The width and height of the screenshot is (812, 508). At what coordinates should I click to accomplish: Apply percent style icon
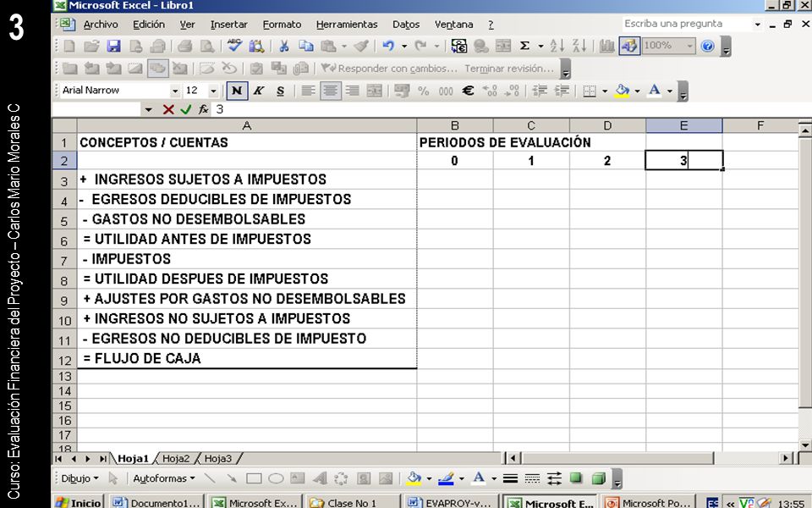click(424, 91)
